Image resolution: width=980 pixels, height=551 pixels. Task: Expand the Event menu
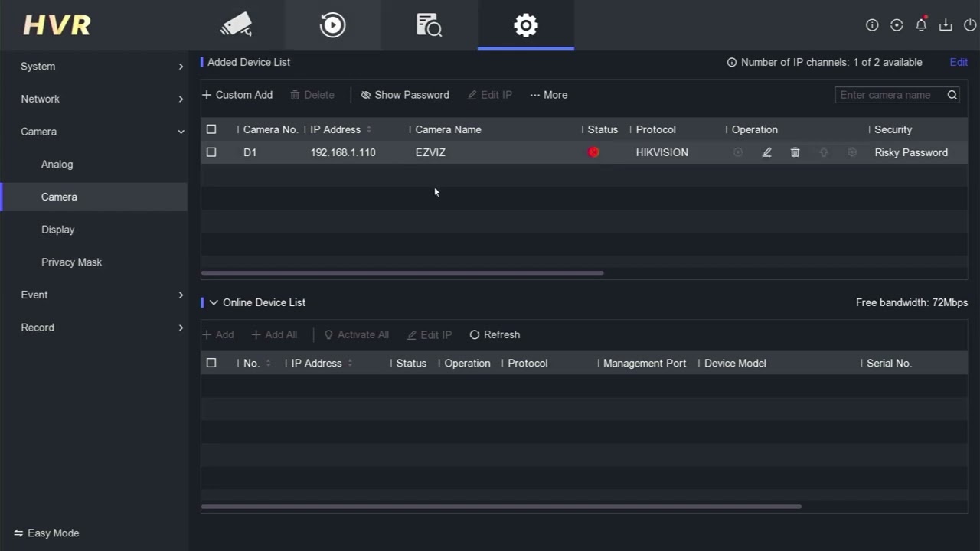pyautogui.click(x=93, y=295)
